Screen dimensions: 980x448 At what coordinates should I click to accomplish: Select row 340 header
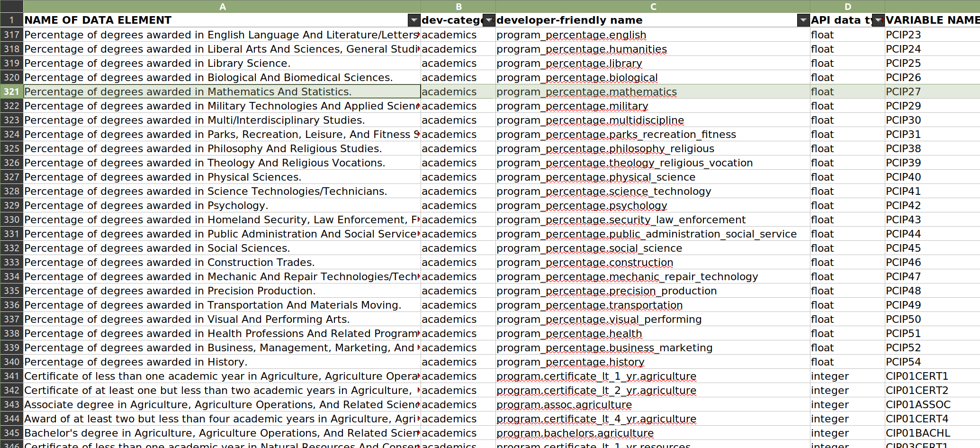[x=11, y=362]
